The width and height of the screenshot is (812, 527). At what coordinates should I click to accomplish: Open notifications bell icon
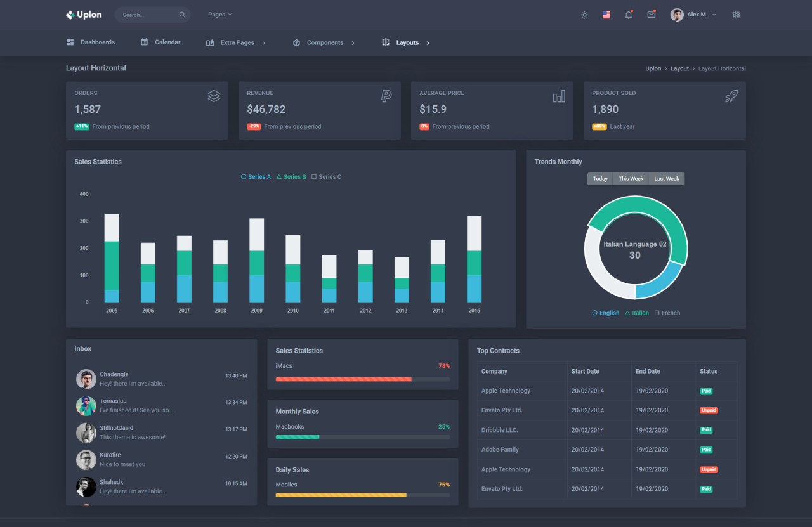[629, 15]
